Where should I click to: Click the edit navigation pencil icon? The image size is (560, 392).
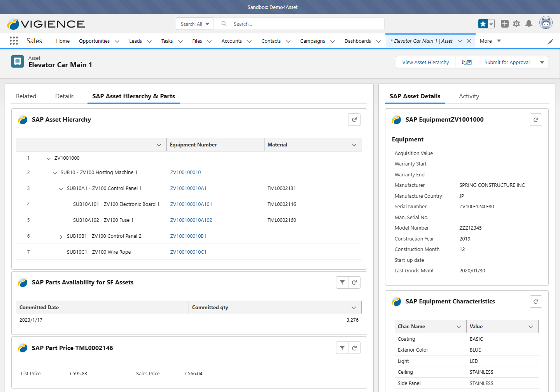click(551, 41)
